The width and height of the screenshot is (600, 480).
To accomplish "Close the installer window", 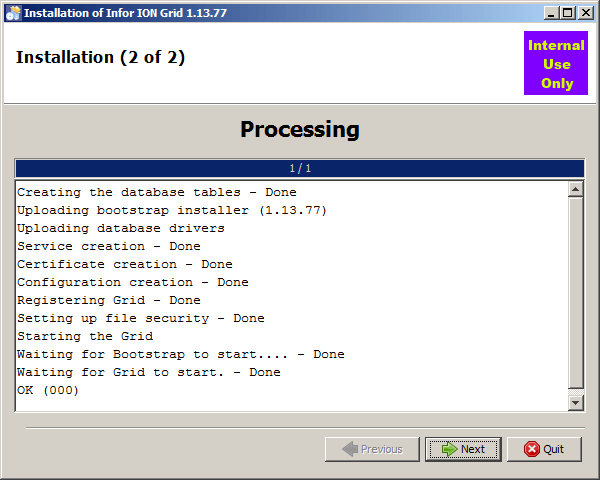I will pyautogui.click(x=585, y=13).
